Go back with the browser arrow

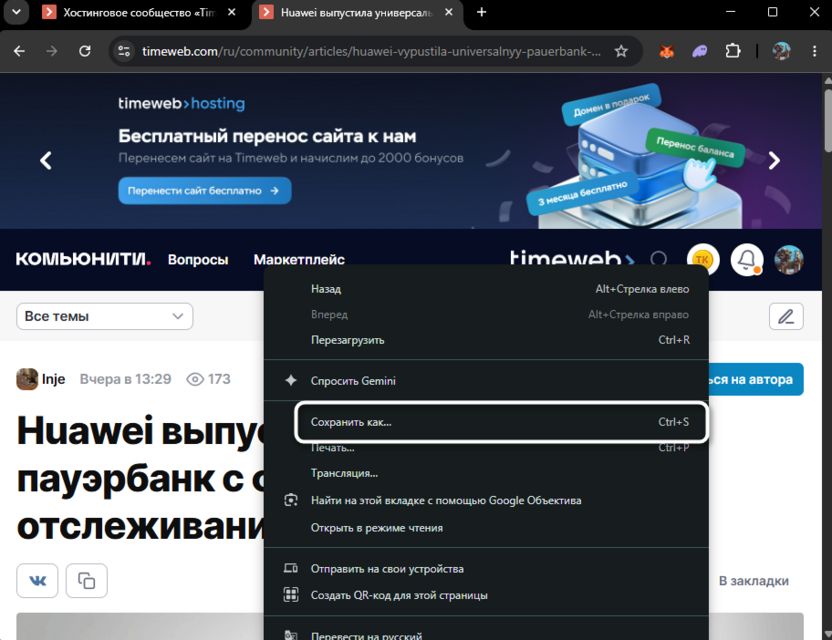click(x=19, y=51)
